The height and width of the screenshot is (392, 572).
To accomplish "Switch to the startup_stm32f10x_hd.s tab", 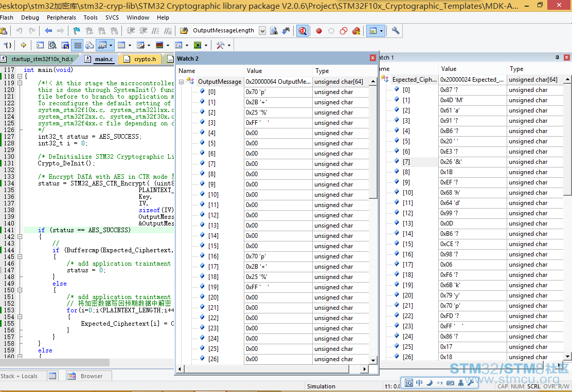I will point(38,59).
